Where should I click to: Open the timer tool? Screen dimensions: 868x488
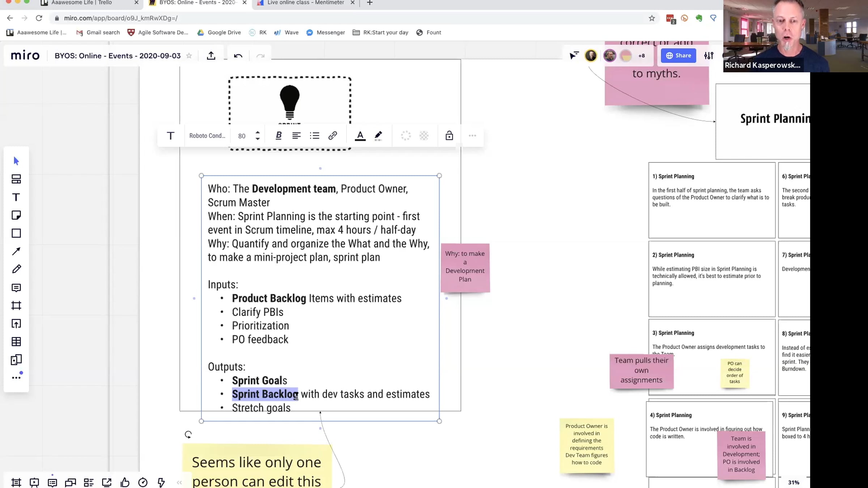(143, 482)
